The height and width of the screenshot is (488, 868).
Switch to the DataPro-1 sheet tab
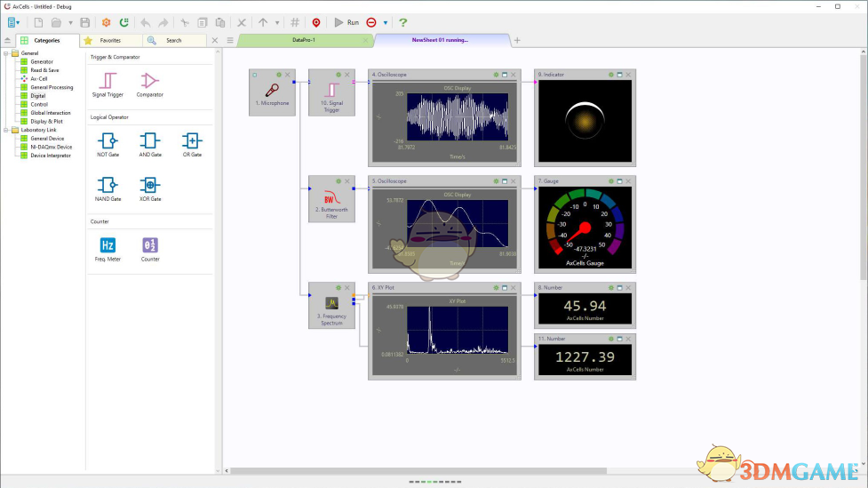click(304, 40)
